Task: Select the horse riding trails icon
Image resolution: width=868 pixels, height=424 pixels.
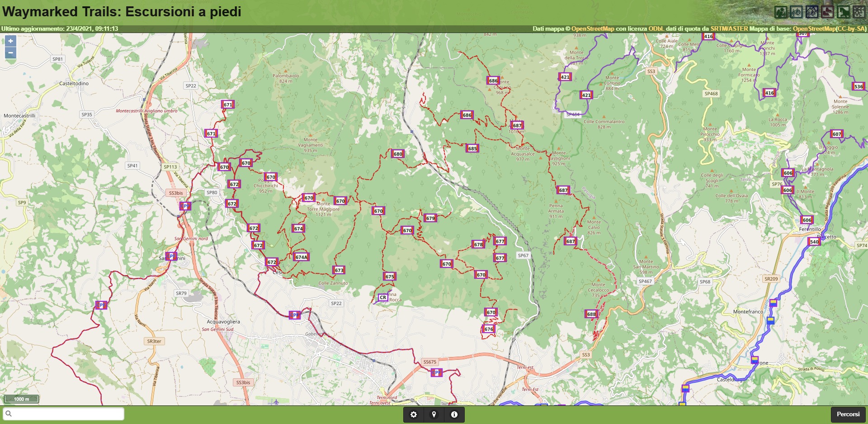Action: click(843, 11)
